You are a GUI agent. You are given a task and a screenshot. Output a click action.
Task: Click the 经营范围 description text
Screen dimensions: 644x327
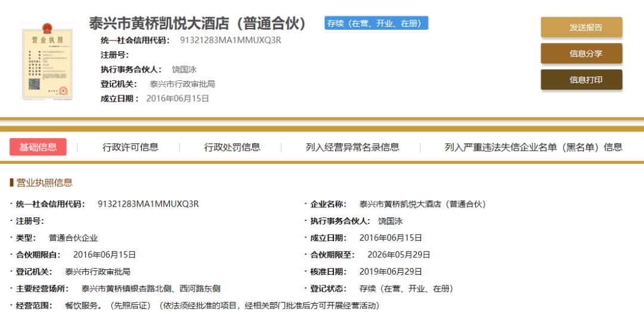(222, 306)
